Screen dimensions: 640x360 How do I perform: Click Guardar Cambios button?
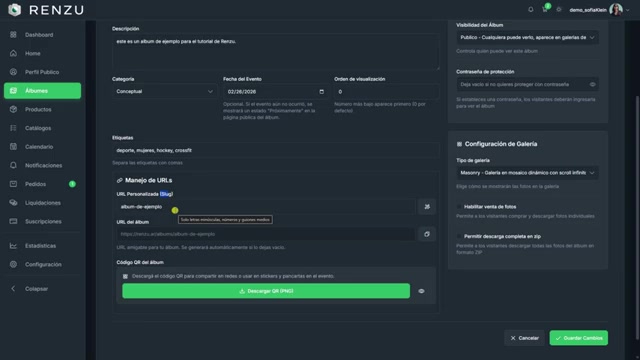coord(578,338)
